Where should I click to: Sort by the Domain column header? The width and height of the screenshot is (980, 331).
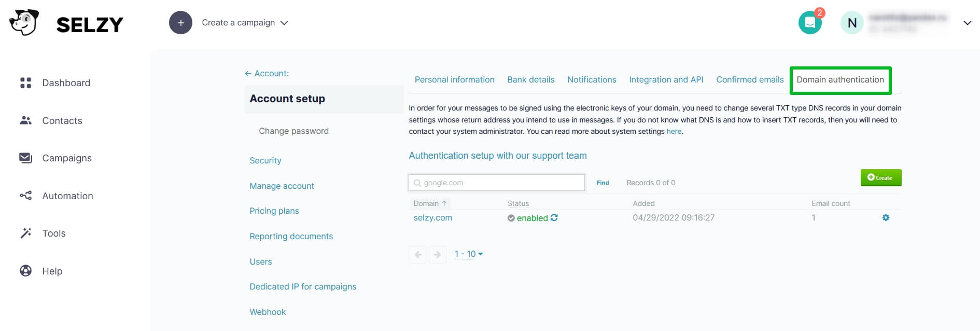point(430,203)
